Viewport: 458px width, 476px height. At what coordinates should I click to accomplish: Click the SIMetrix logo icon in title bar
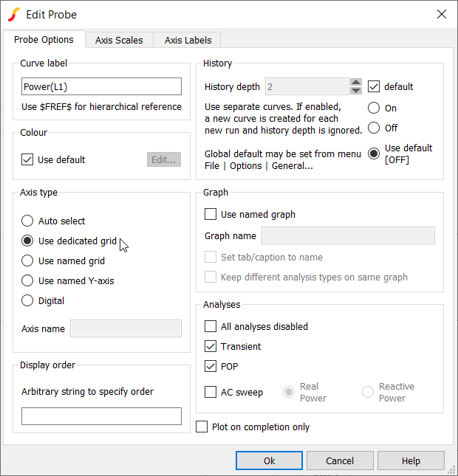point(13,14)
